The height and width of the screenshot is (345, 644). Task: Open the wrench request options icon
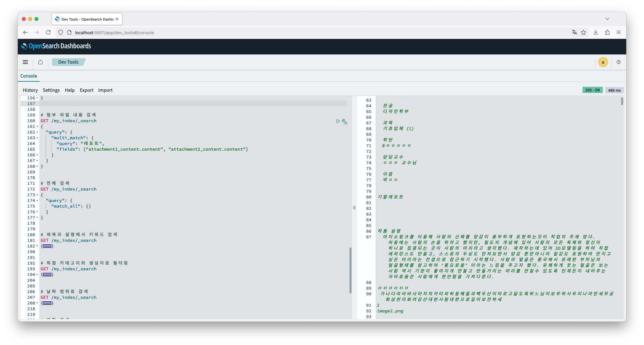pos(345,122)
